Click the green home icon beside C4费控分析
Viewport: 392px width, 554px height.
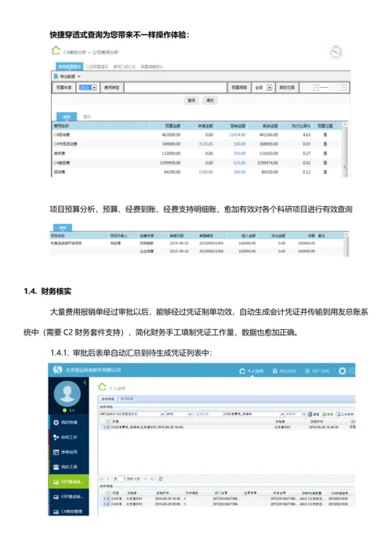point(56,51)
